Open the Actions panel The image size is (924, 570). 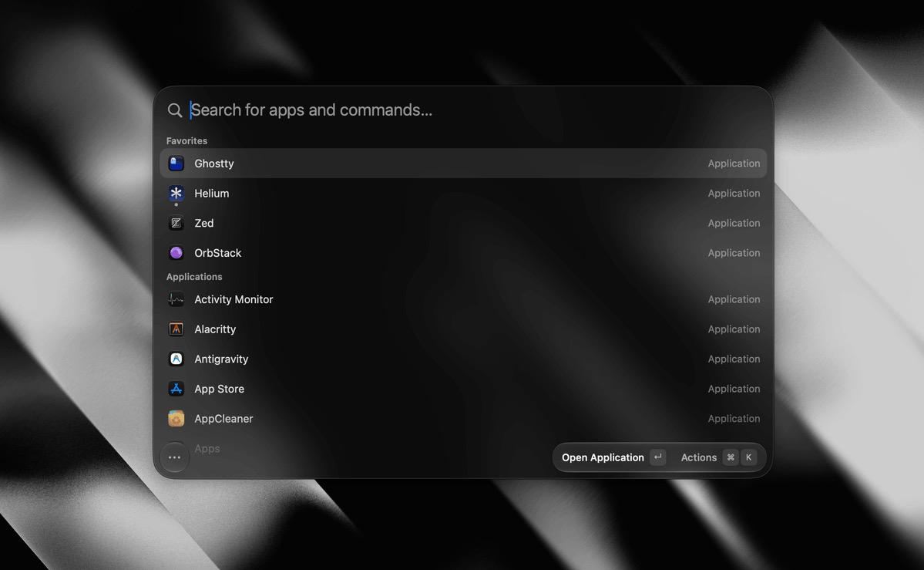698,457
